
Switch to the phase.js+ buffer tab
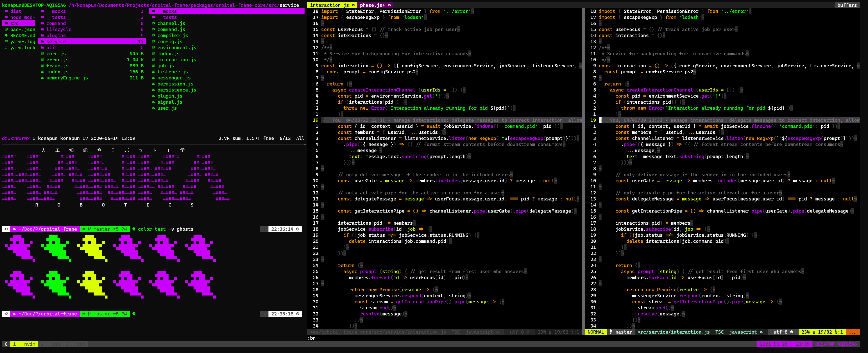[372, 5]
